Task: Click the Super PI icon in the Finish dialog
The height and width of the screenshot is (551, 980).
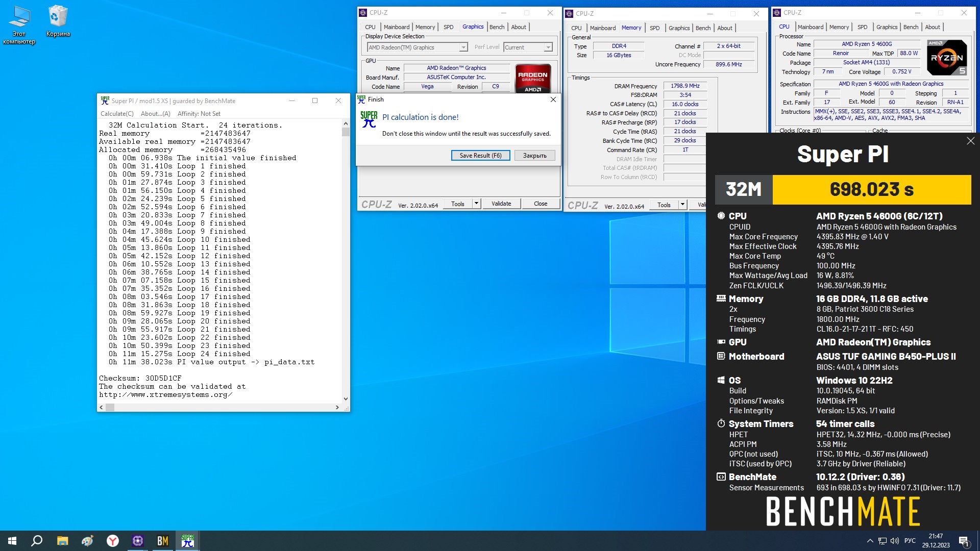Action: (x=369, y=119)
